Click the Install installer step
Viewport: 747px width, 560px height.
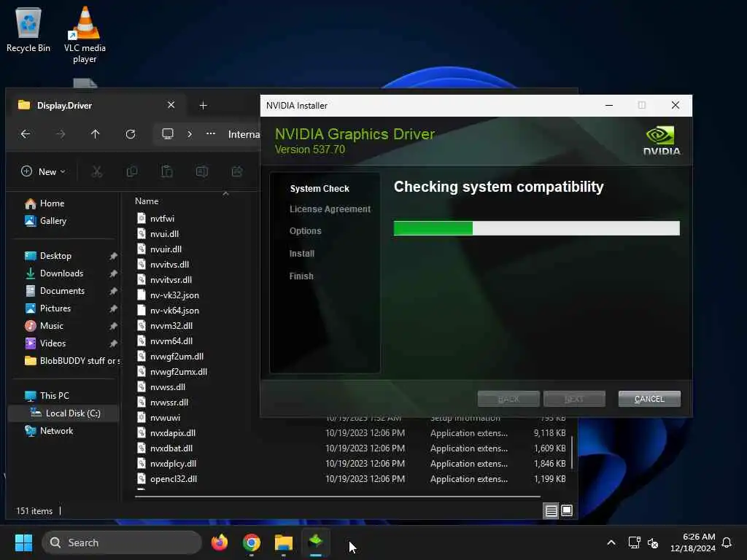point(301,254)
